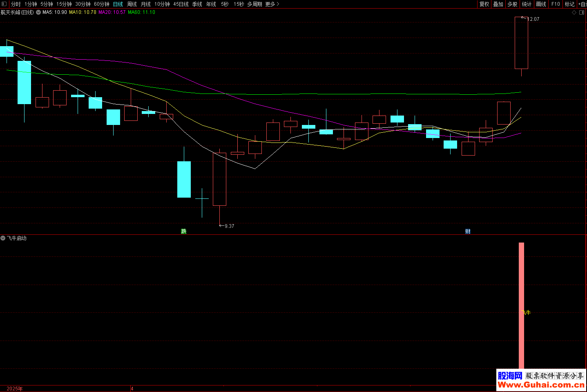
Task: Open the 统计 statistics button
Action: coord(527,4)
